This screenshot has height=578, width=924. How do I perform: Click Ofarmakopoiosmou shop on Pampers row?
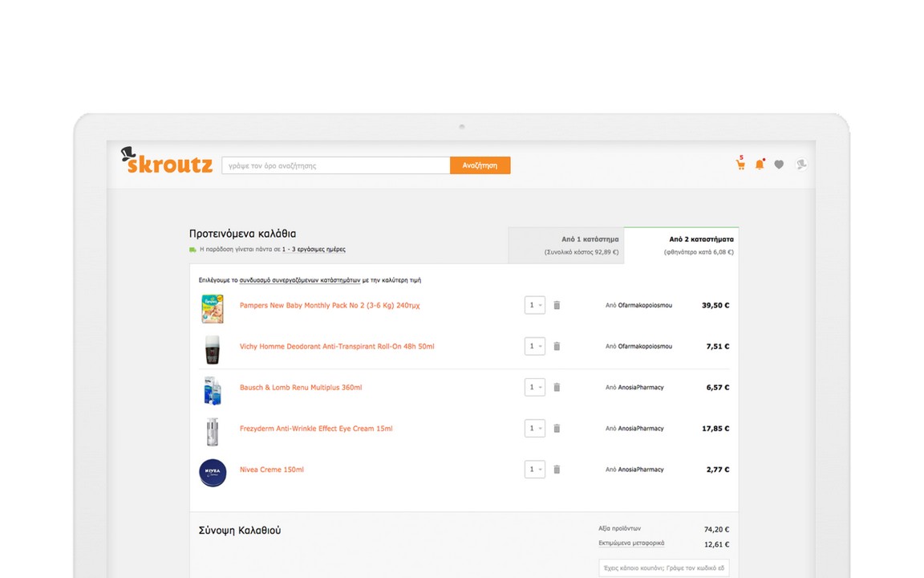point(645,306)
